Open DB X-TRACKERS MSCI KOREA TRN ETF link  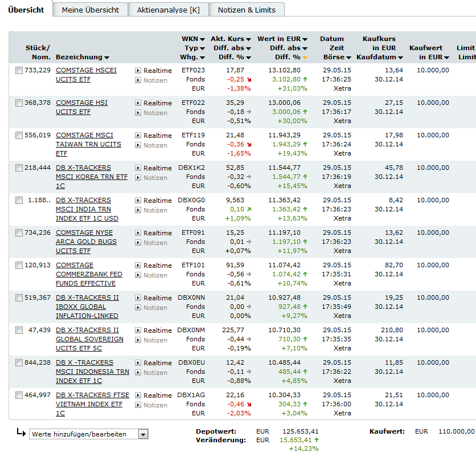[91, 177]
